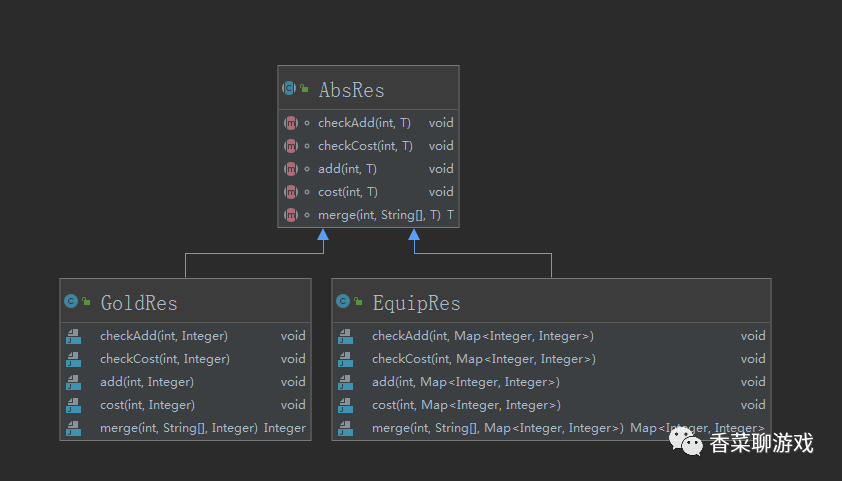The height and width of the screenshot is (481, 842).
Task: Click the icon beside GoldRes checkAdd(int, Integer)
Action: 74,336
